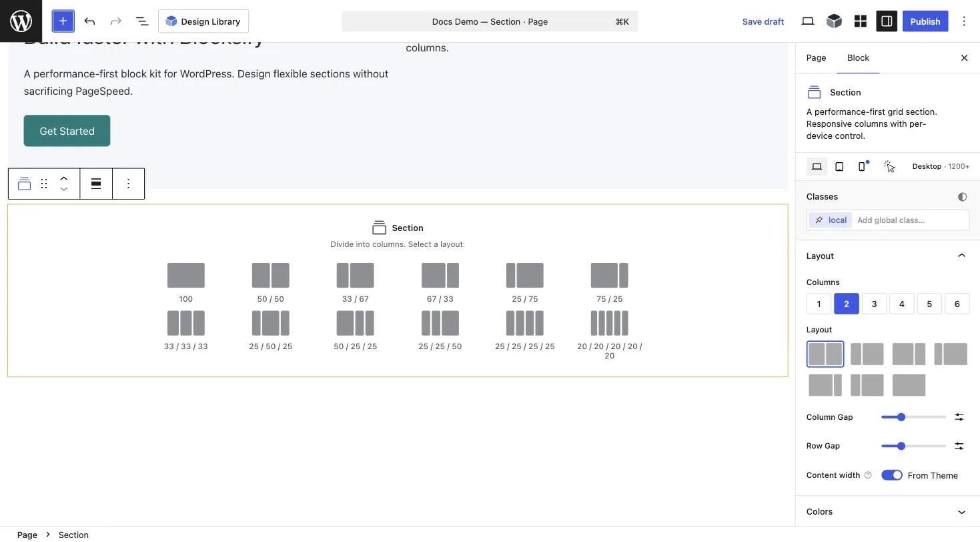
Task: Collapse the Layout panel
Action: click(x=887, y=256)
